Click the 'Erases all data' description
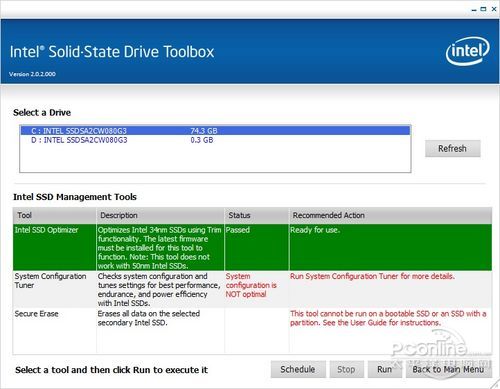500x389 pixels. point(149,318)
